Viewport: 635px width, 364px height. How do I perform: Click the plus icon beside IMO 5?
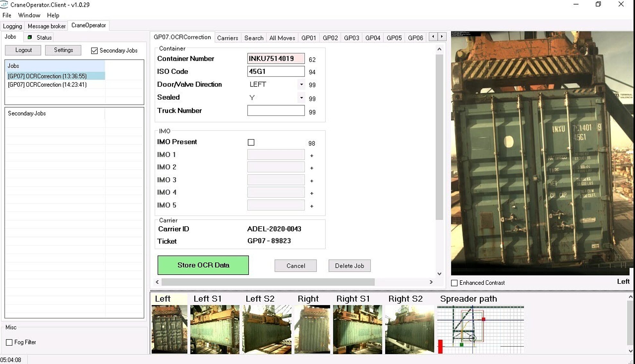[311, 206]
